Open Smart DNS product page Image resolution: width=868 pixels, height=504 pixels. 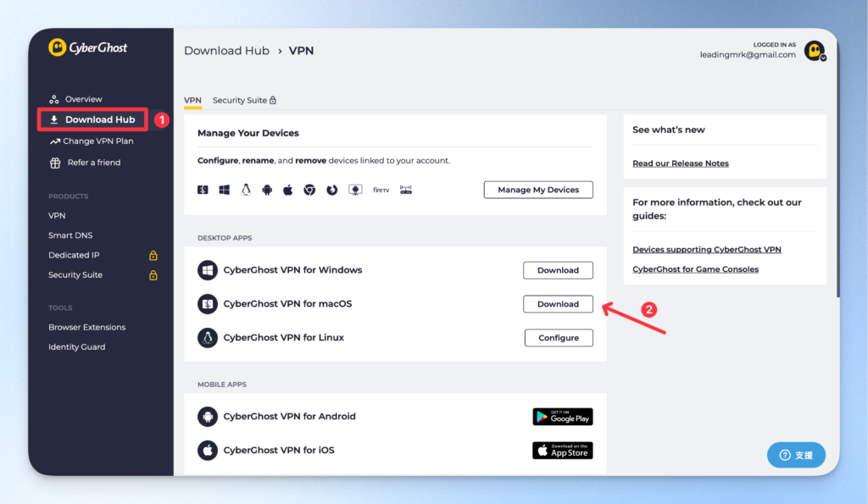pyautogui.click(x=70, y=235)
